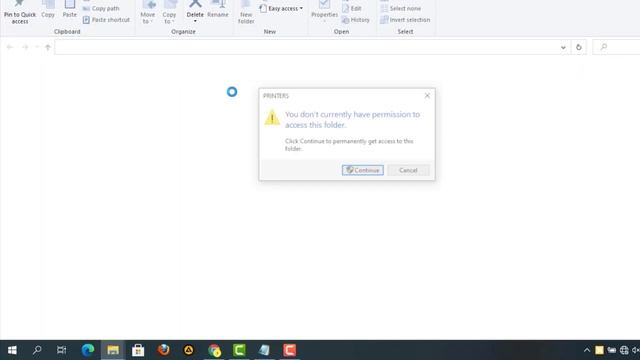Image resolution: width=640 pixels, height=360 pixels.
Task: Click the battery tray icon
Action: (x=611, y=350)
